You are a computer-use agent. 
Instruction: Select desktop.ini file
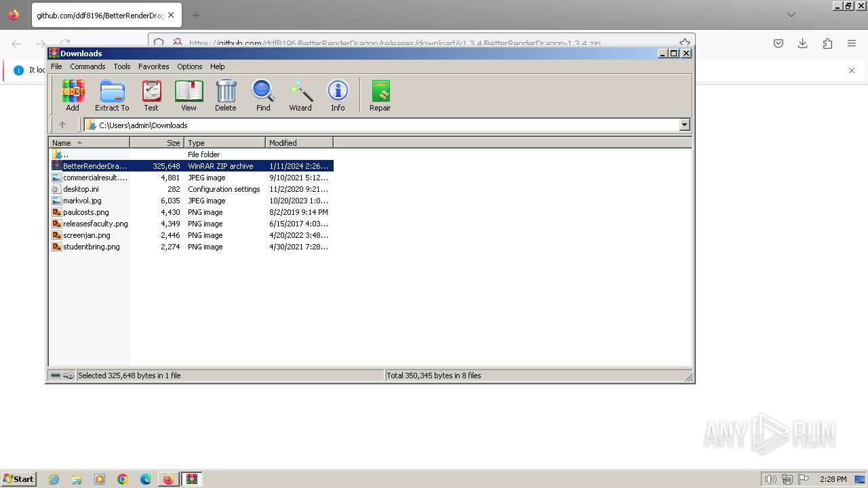pos(192,189)
